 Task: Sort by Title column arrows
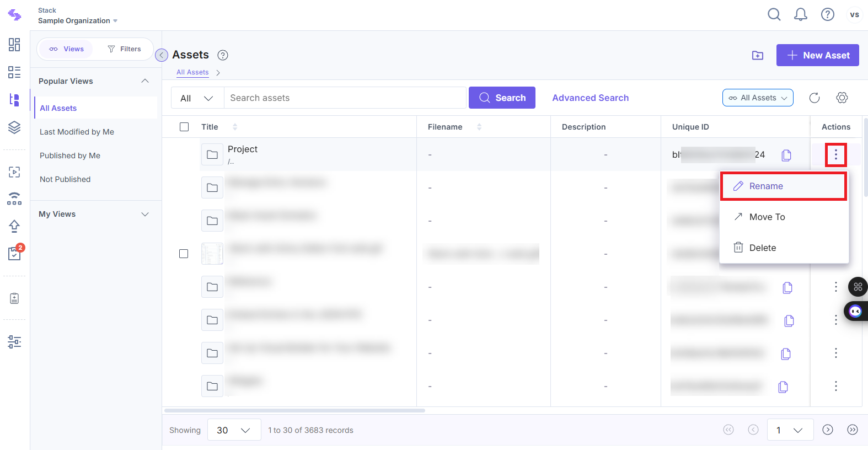pos(235,127)
